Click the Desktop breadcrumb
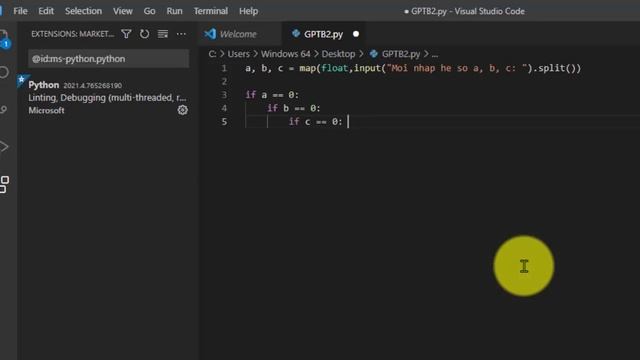640x360 pixels. 338,54
